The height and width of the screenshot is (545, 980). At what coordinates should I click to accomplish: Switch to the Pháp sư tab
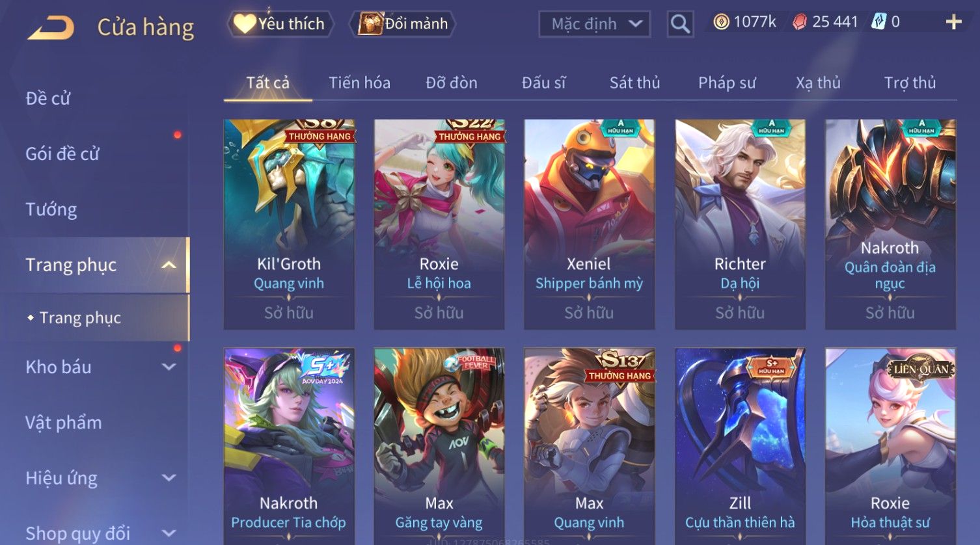coord(727,83)
